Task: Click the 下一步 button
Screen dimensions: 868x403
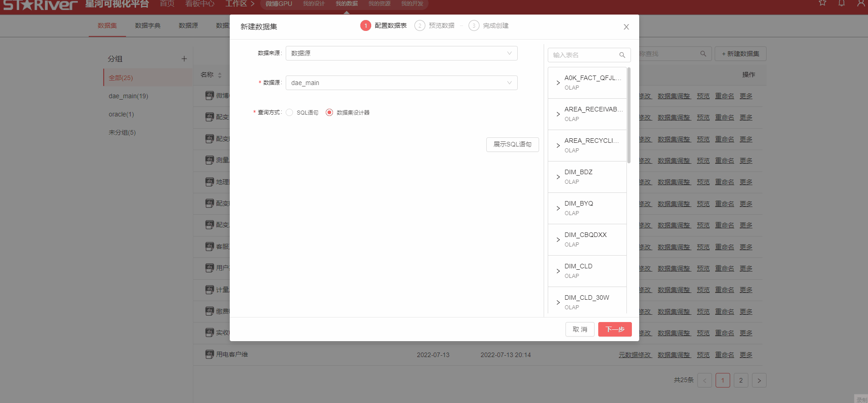Action: (615, 329)
